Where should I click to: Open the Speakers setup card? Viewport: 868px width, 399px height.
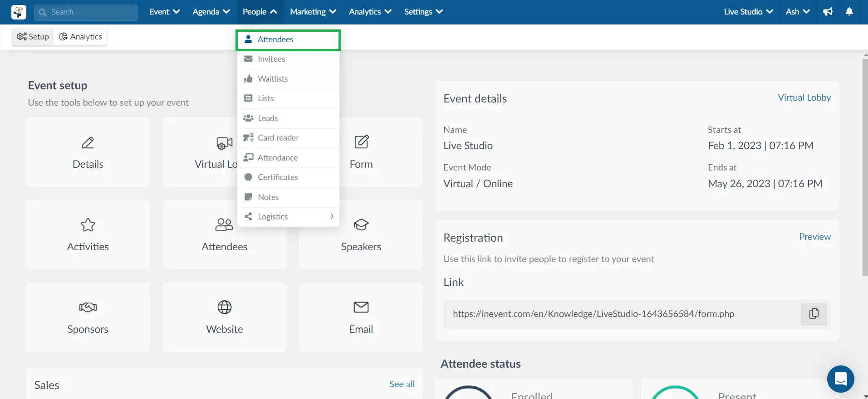coord(361,234)
